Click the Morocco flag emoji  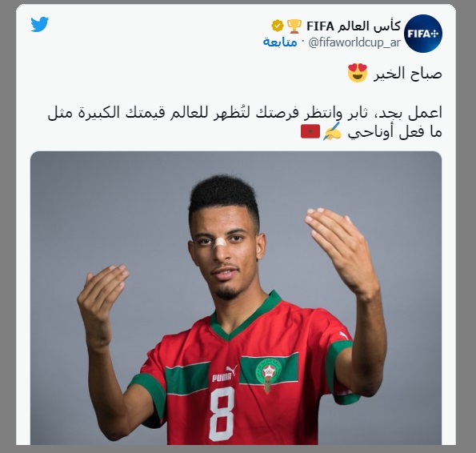[310, 131]
